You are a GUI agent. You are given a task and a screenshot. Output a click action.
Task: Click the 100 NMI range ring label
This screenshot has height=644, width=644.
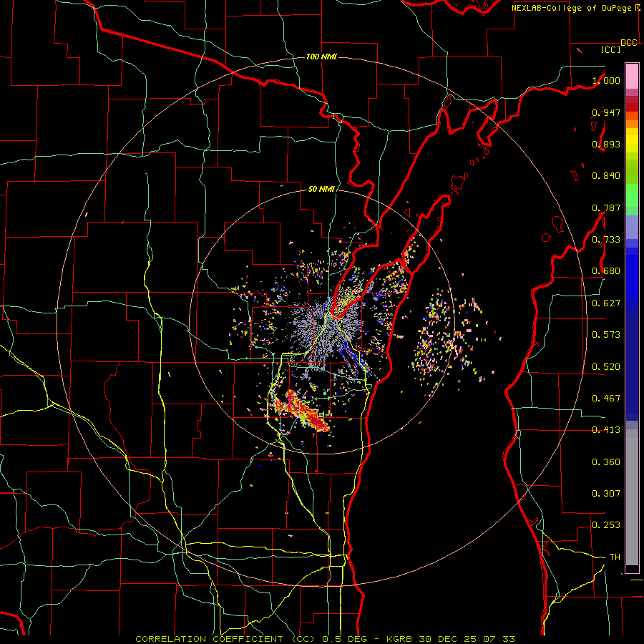[x=321, y=57]
